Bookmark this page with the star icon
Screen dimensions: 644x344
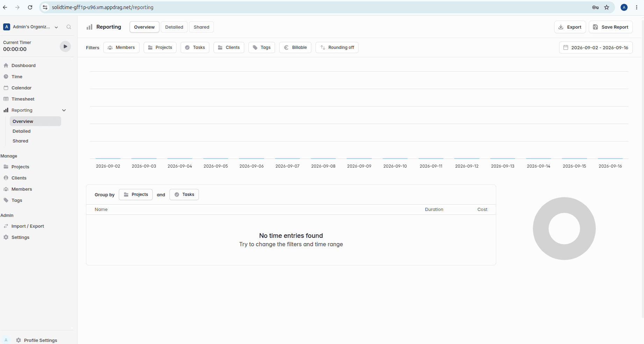[x=607, y=7]
